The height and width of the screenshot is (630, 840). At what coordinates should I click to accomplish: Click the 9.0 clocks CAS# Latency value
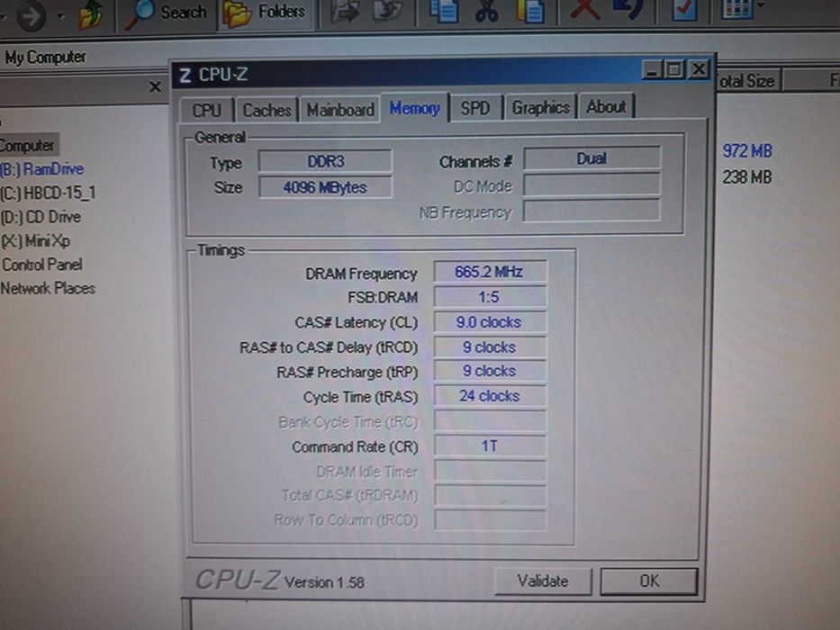click(490, 322)
